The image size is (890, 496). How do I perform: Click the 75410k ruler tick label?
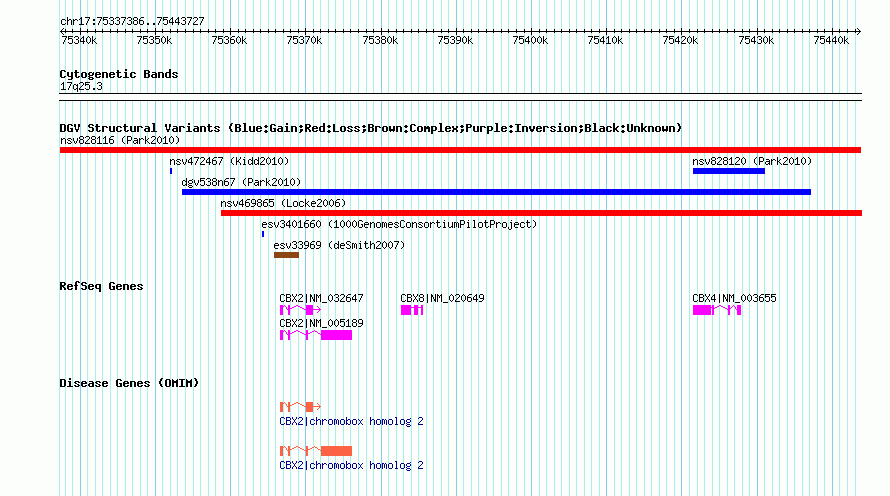(x=605, y=40)
